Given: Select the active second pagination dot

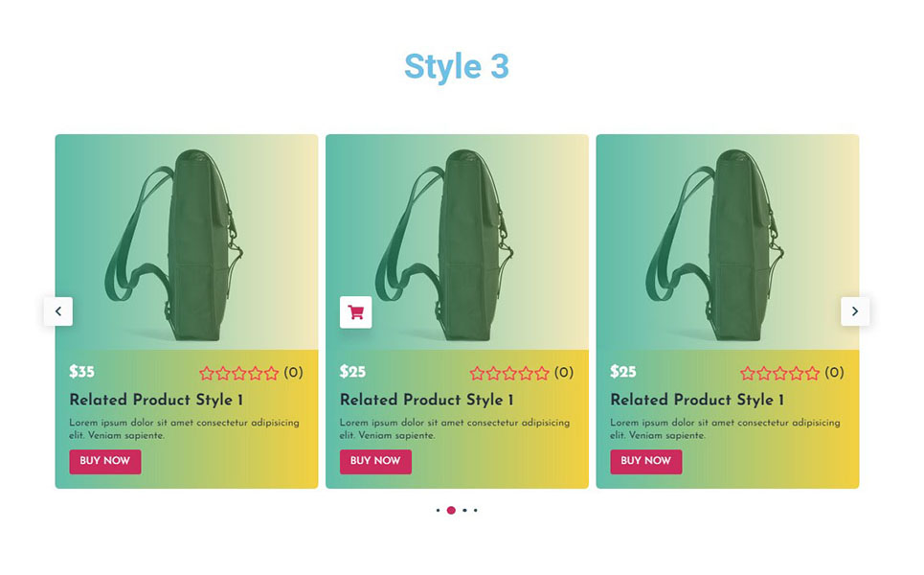Looking at the screenshot, I should [451, 510].
